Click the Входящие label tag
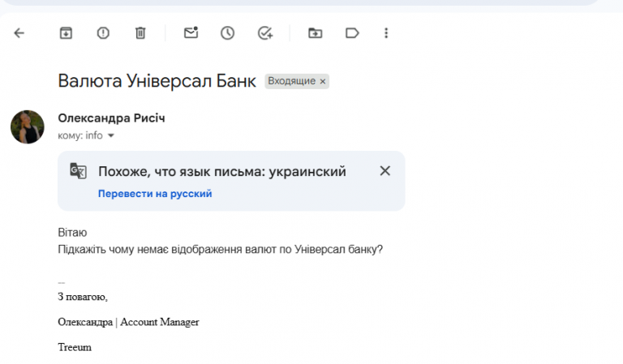 click(x=291, y=82)
